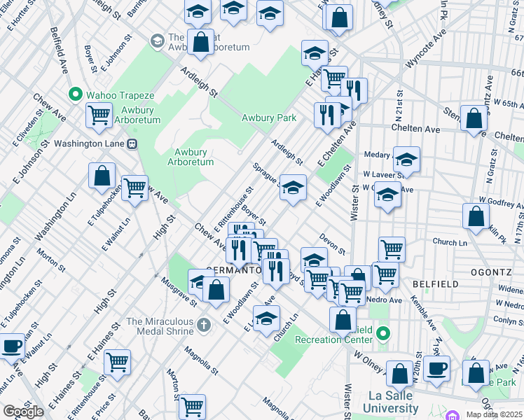Select the Wahoo Trapeze place label
This screenshot has height=420, width=524.
(120, 95)
